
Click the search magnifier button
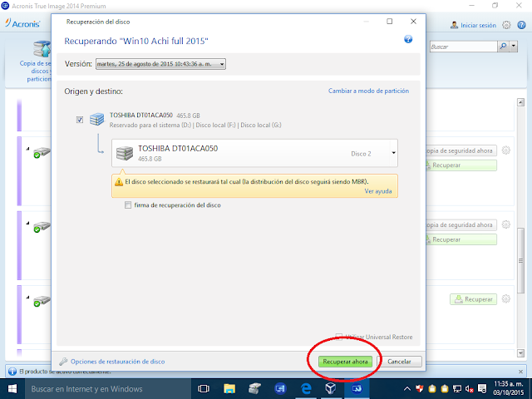tap(503, 47)
